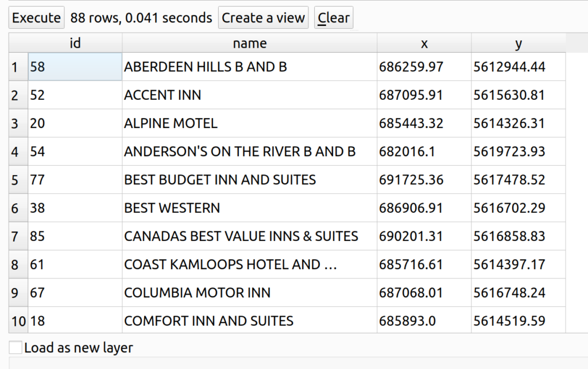Viewport: 588px width, 369px height.
Task: Sort by the id column header
Action: pos(75,43)
